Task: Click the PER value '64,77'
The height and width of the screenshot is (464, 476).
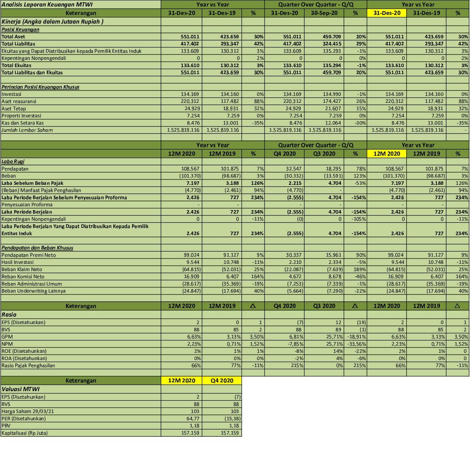Action: [x=193, y=419]
